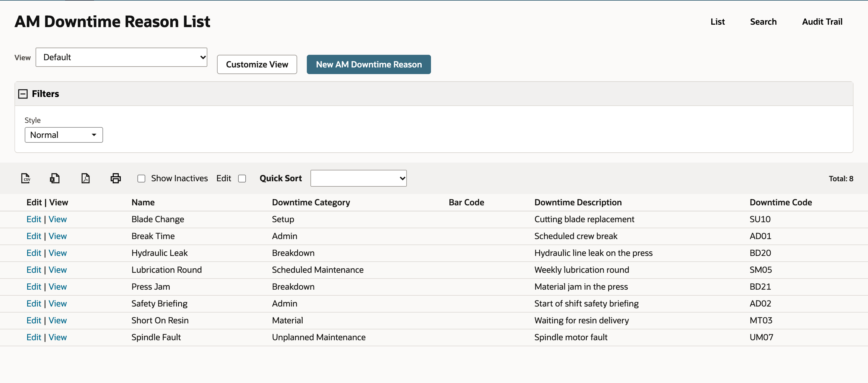View the Safety Briefing record
The width and height of the screenshot is (868, 383).
pos(58,304)
